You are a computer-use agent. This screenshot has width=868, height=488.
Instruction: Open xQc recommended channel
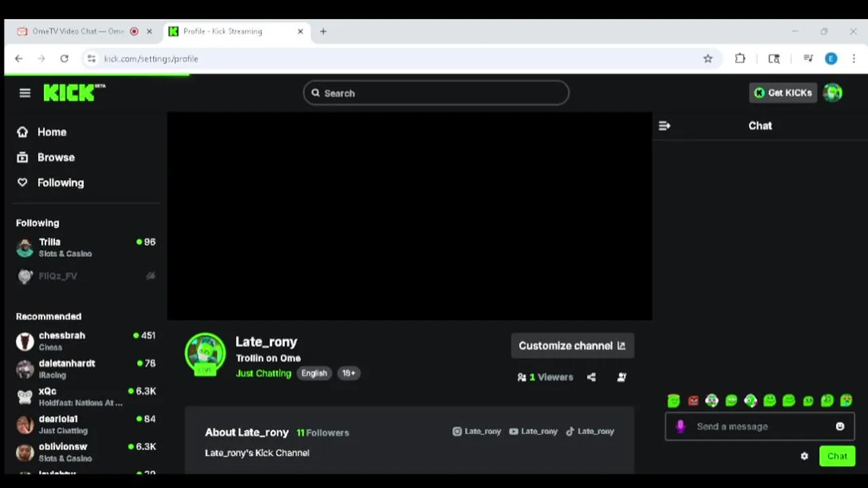pos(86,396)
